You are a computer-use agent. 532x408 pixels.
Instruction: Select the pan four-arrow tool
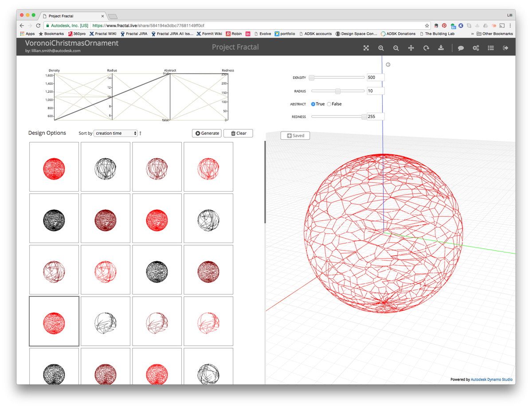[x=411, y=48]
